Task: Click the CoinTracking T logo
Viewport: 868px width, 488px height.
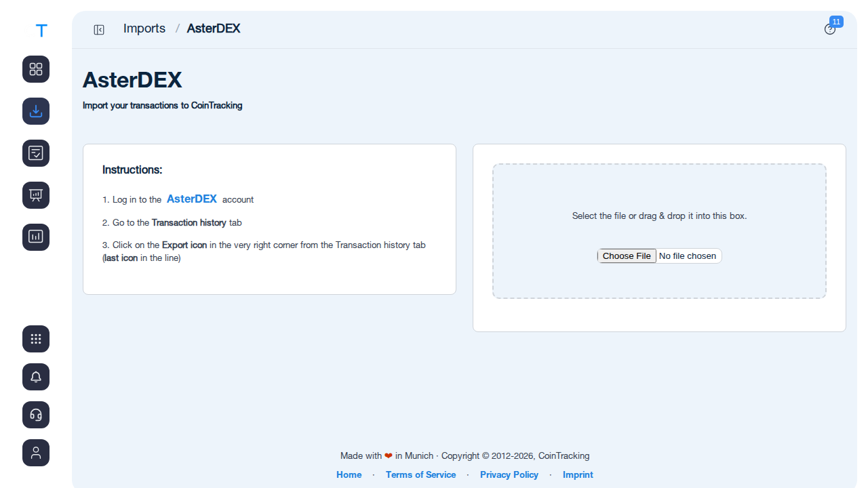Action: click(41, 30)
